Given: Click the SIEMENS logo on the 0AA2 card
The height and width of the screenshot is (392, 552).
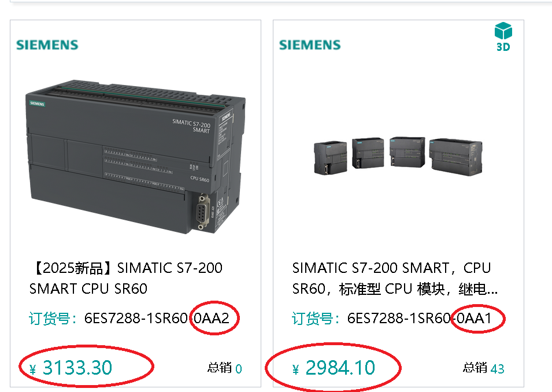Looking at the screenshot, I should point(47,45).
